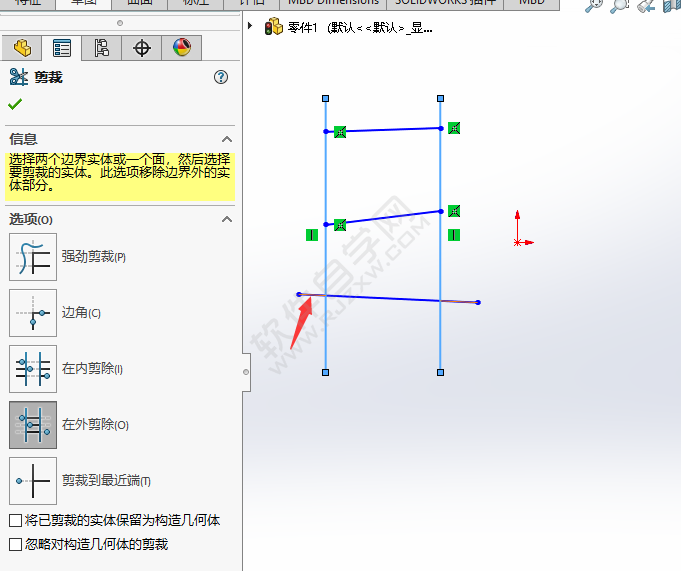Click the panel split grip dot above manager tabs
Image resolution: width=681 pixels, height=571 pixels.
click(120, 23)
